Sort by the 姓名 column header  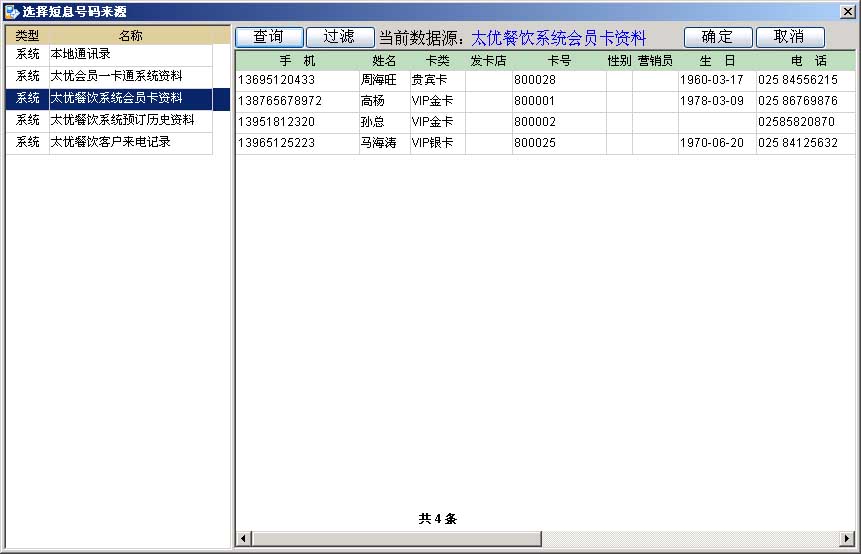click(x=384, y=61)
